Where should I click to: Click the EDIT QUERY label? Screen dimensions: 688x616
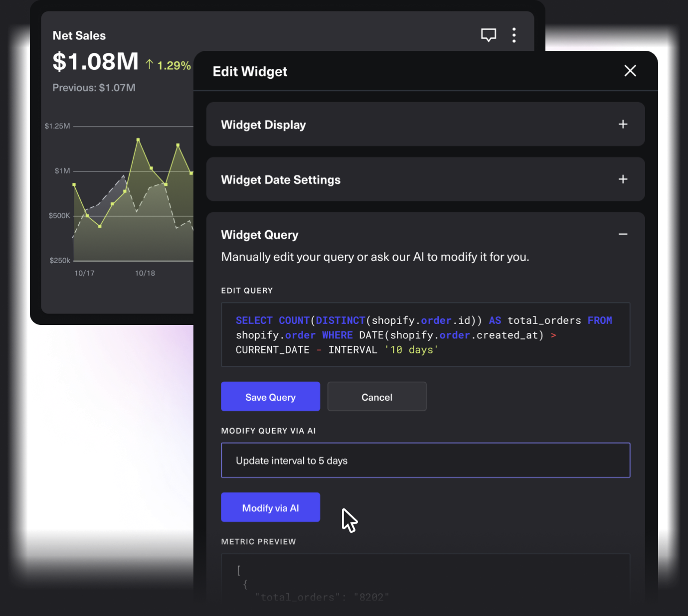pyautogui.click(x=247, y=291)
